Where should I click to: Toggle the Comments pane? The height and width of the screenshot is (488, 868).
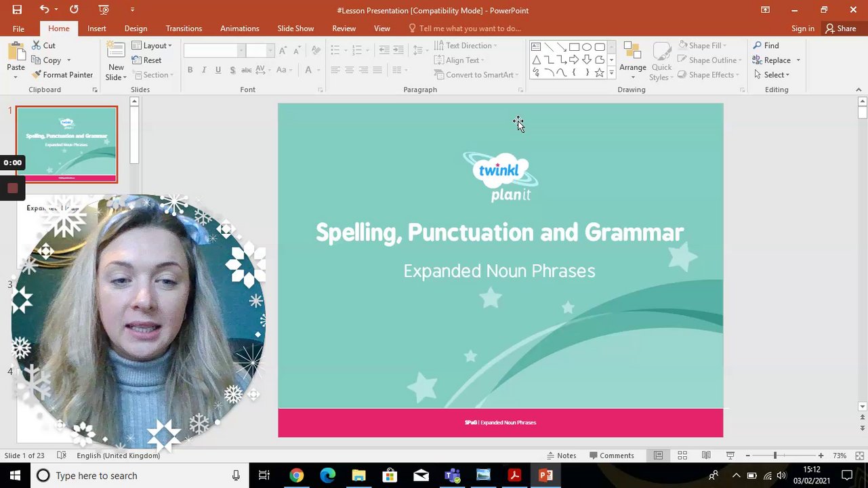611,455
